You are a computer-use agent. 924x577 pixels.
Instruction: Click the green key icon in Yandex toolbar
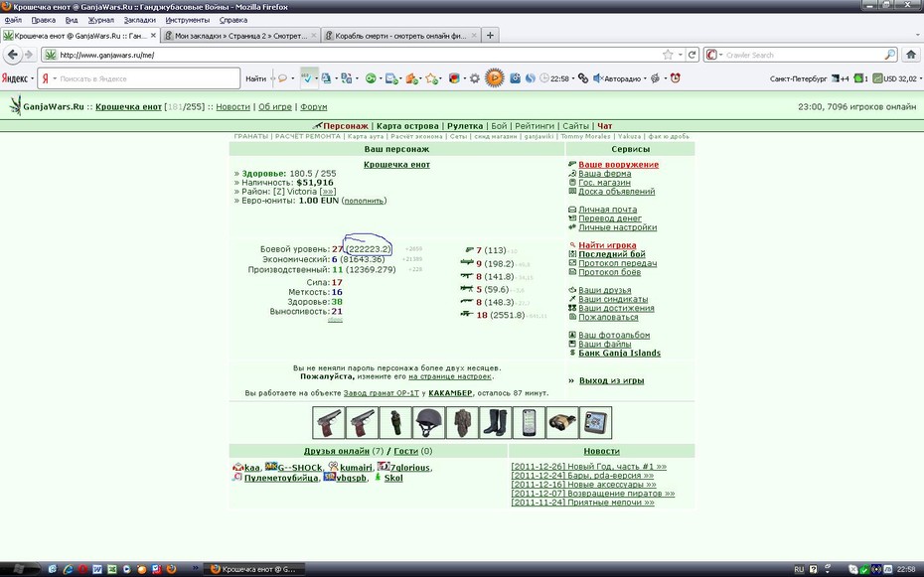click(x=370, y=78)
